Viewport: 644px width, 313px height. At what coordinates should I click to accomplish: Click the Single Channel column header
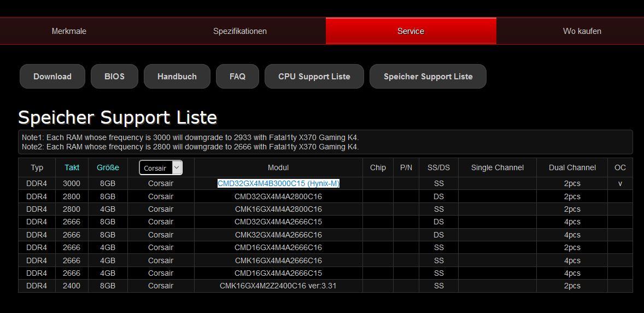(497, 167)
